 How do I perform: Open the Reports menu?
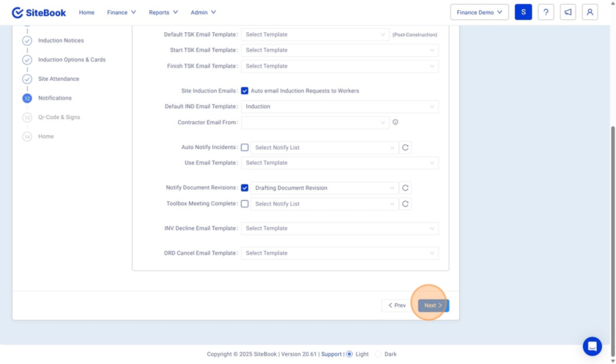(163, 12)
